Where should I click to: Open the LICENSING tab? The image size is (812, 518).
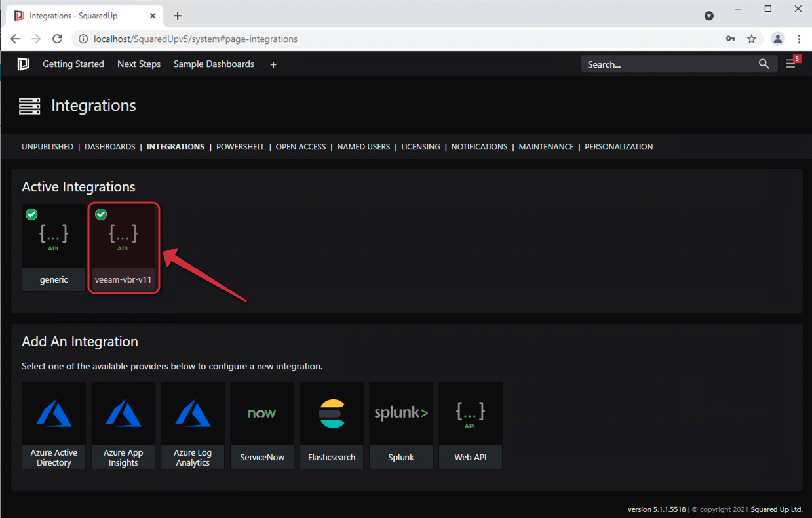(x=421, y=147)
